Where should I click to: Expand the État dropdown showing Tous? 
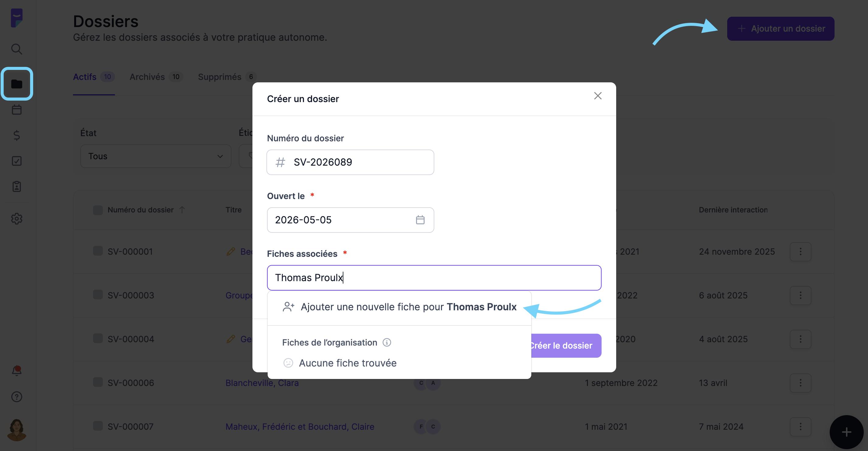pos(156,156)
